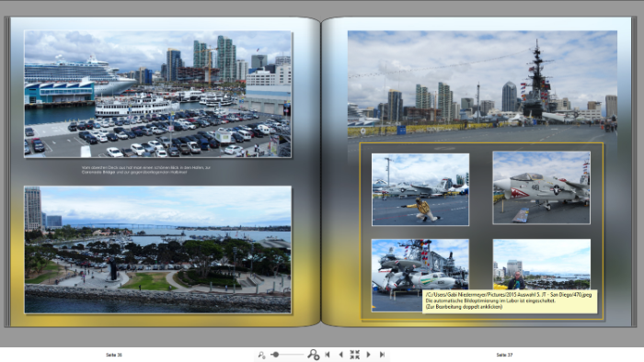The image size is (644, 362).
Task: Select the large aircraft carrier deck photo
Action: pyautogui.click(x=482, y=86)
